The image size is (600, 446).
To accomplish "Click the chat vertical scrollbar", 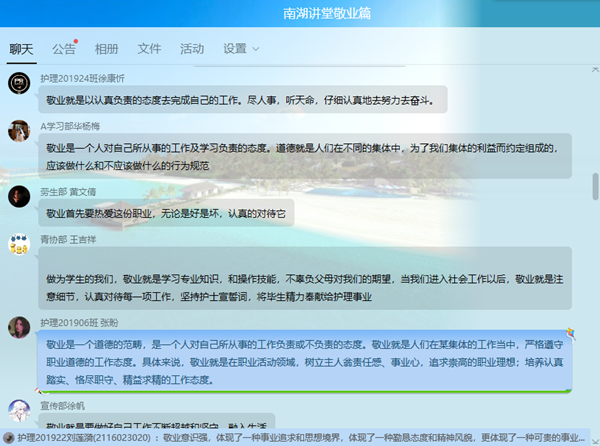I will point(594,186).
